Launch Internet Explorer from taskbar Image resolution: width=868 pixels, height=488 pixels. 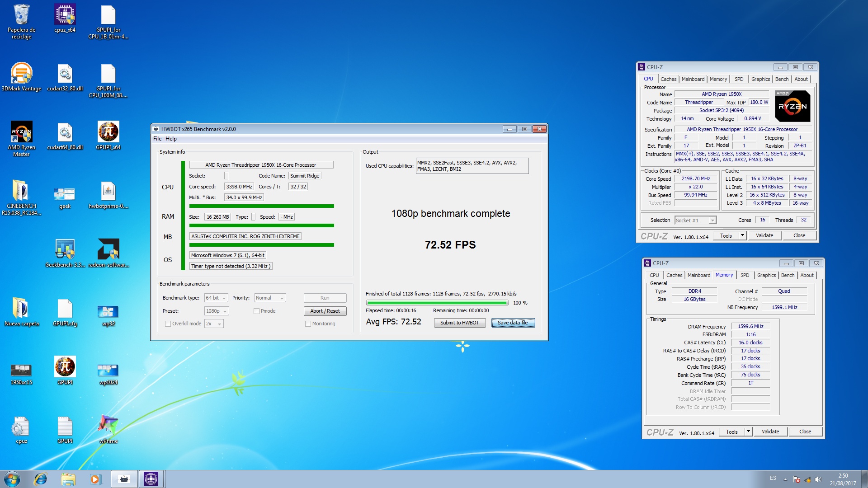(x=41, y=479)
